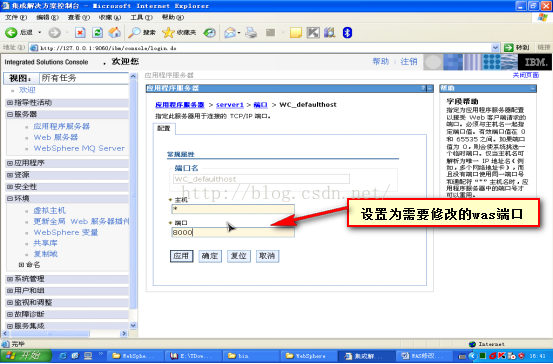Open the address bar dropdown arrow

click(x=496, y=48)
